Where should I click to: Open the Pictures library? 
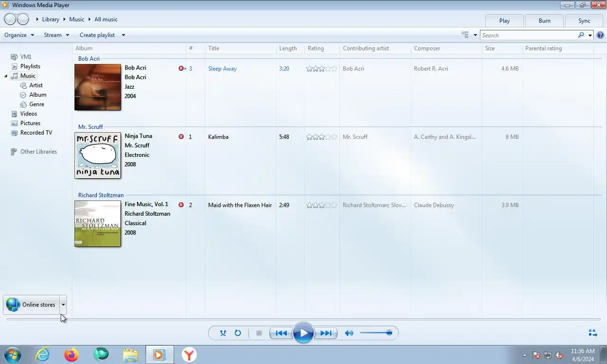coord(30,123)
